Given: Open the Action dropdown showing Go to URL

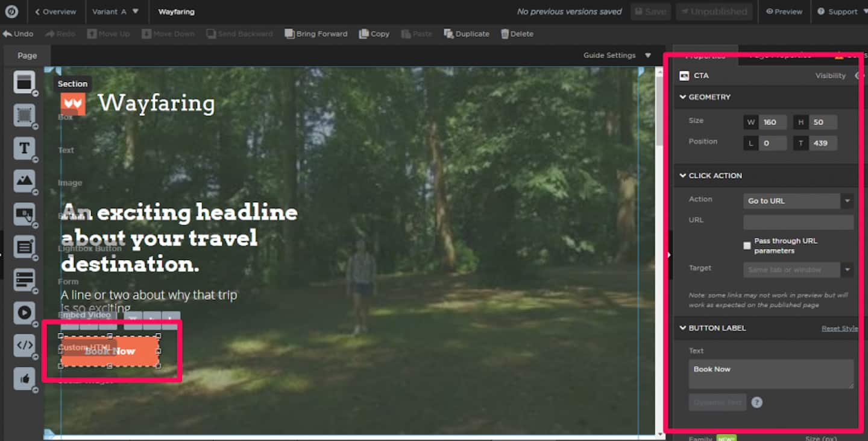Looking at the screenshot, I should [798, 201].
